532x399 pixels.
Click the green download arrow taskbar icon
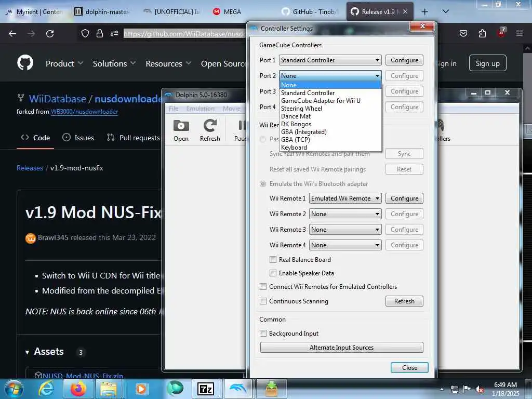coord(271,389)
